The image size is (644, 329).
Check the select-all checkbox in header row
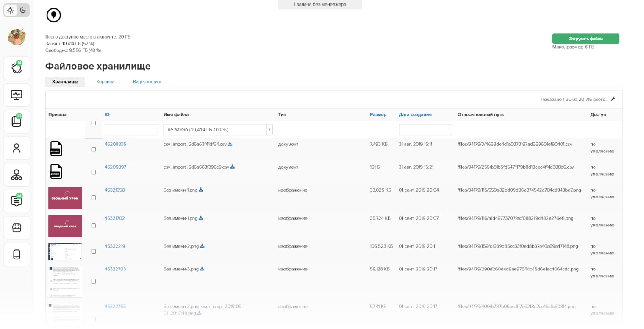(x=94, y=123)
